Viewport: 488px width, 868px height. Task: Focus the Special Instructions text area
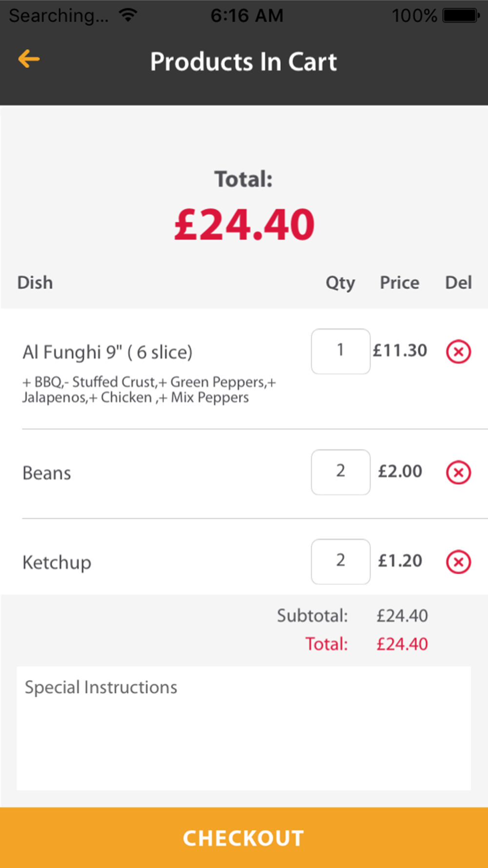coord(244,727)
